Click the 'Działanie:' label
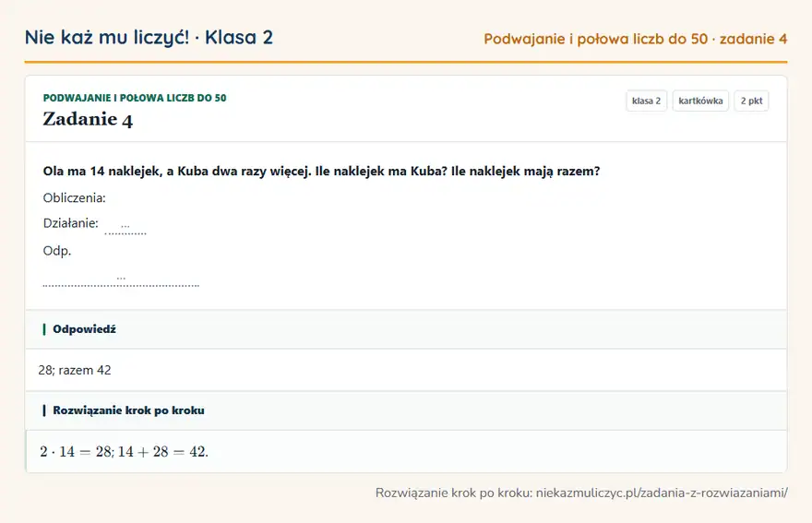 (x=70, y=223)
